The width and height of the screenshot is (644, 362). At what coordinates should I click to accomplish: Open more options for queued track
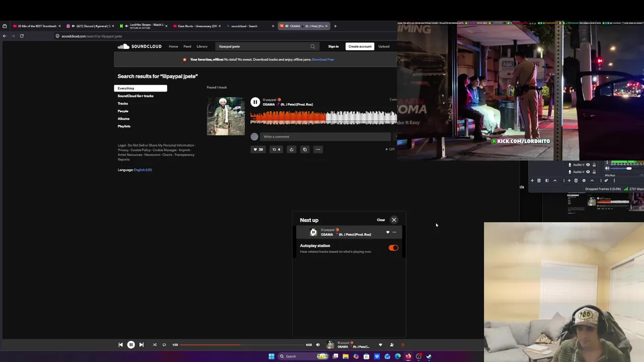[394, 232]
